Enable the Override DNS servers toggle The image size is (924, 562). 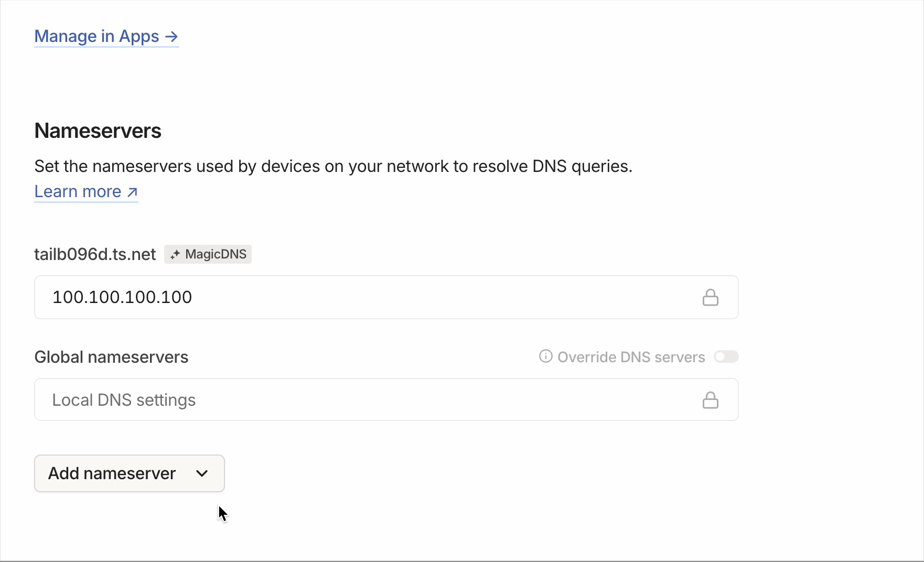tap(727, 356)
